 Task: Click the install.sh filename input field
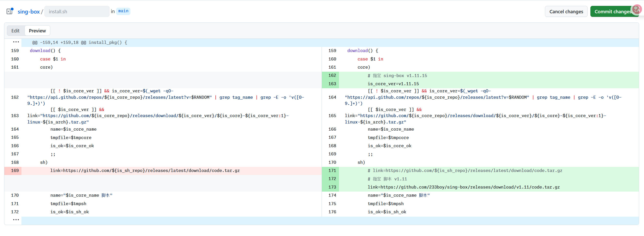(x=77, y=11)
